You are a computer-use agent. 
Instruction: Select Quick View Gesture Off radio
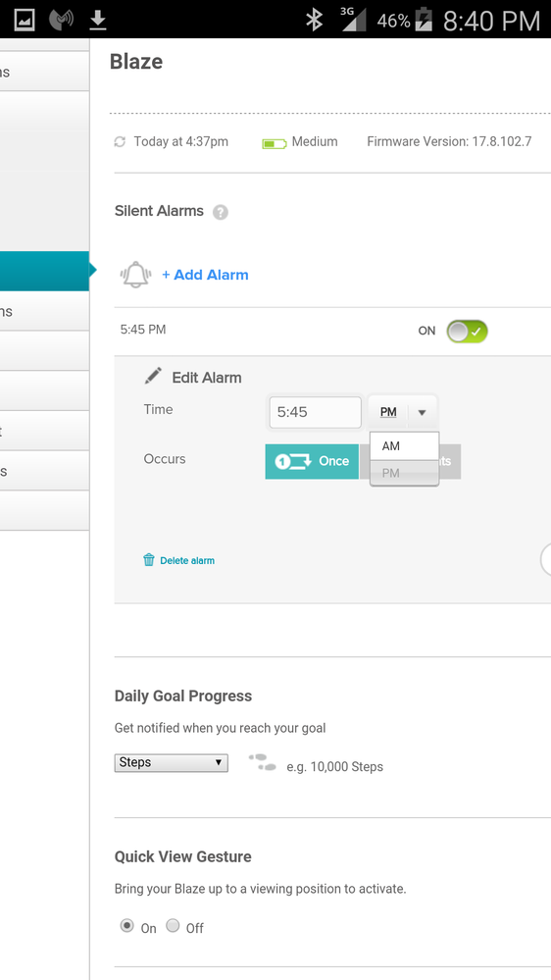click(x=174, y=926)
